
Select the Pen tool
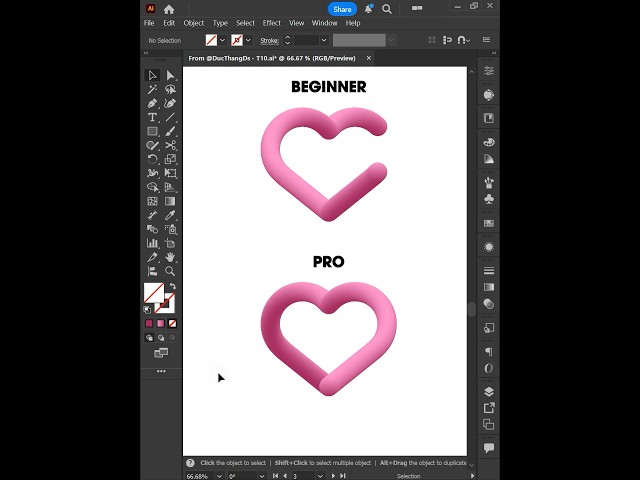152,103
